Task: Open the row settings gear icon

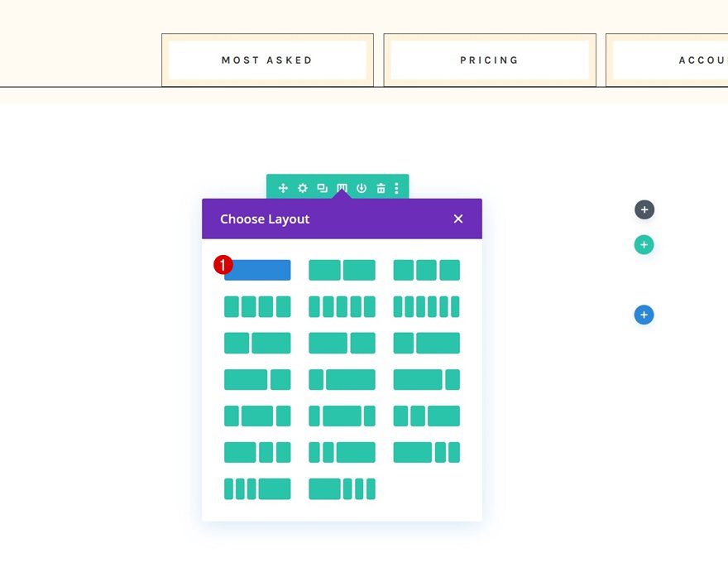Action: (302, 188)
